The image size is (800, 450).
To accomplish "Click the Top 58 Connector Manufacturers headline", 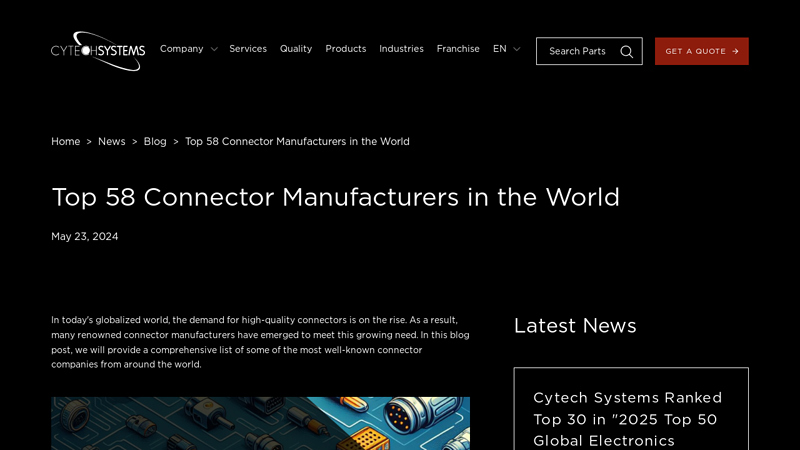I will [336, 197].
